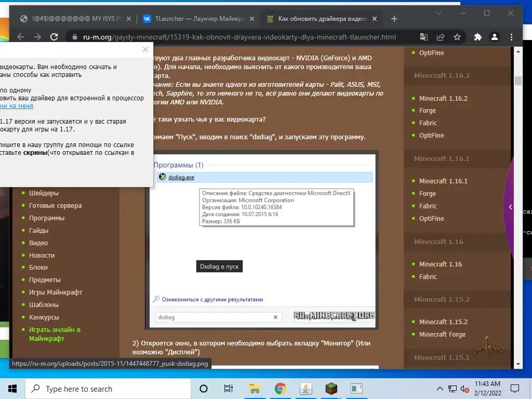
Task: Open File Explorer from taskbar
Action: click(255, 389)
